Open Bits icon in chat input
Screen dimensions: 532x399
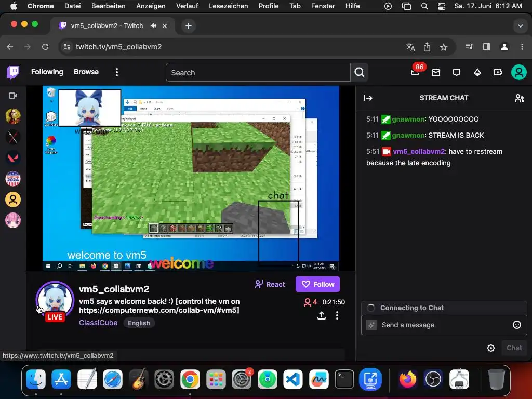pyautogui.click(x=371, y=325)
